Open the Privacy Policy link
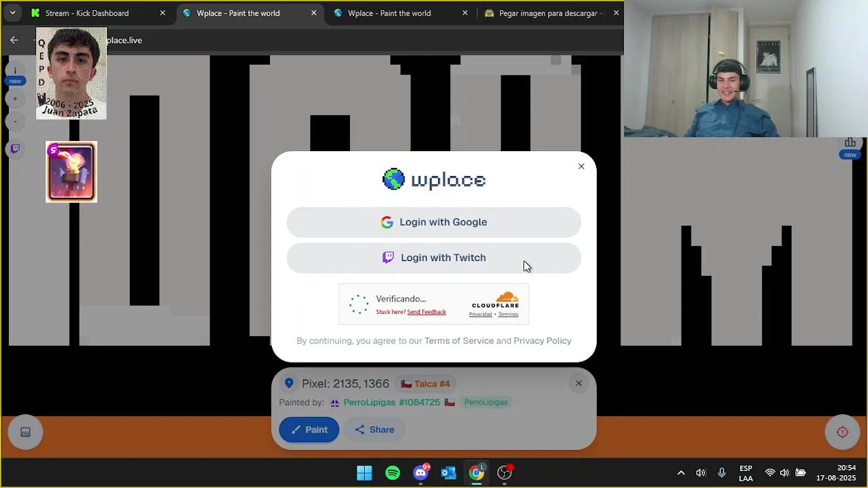Image resolution: width=868 pixels, height=488 pixels. 542,341
